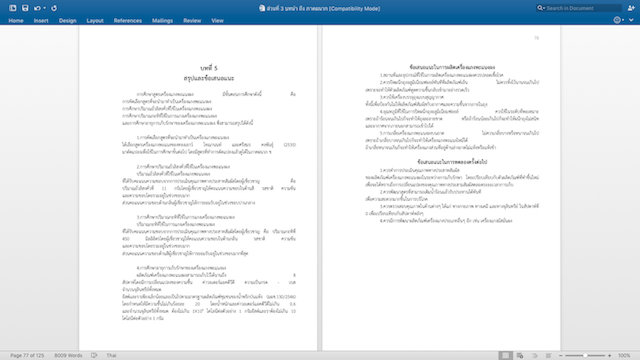Click the zoom in plus icon
The height and width of the screenshot is (360, 640).
[x=609, y=356]
